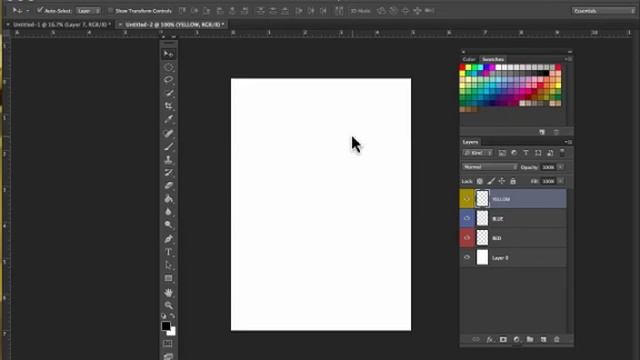Select the Crop tool
Image resolution: width=640 pixels, height=360 pixels.
click(168, 106)
